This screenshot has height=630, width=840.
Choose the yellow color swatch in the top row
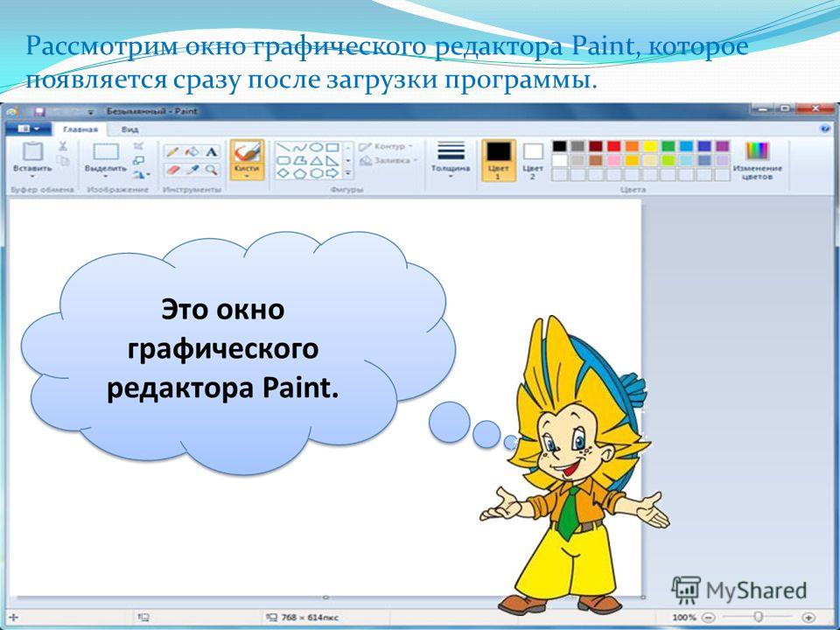click(x=650, y=146)
